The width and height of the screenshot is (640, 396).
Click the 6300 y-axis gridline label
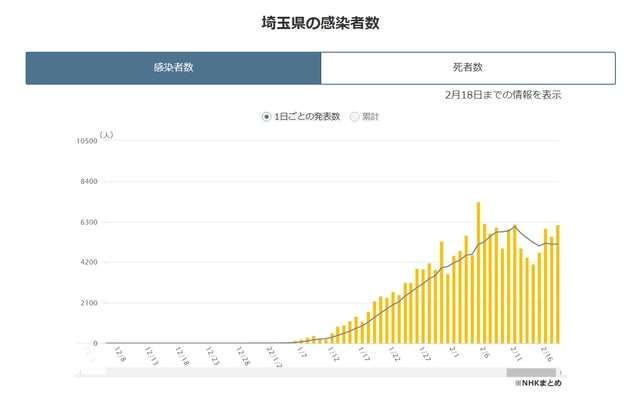point(89,222)
